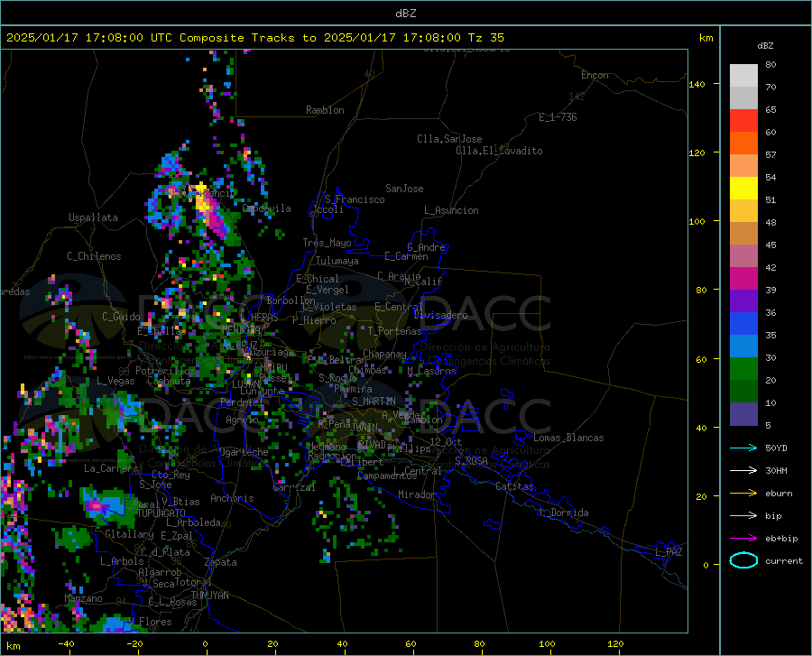Click the Algarrob map label
Viewport: 812px width, 656px height.
(x=160, y=572)
